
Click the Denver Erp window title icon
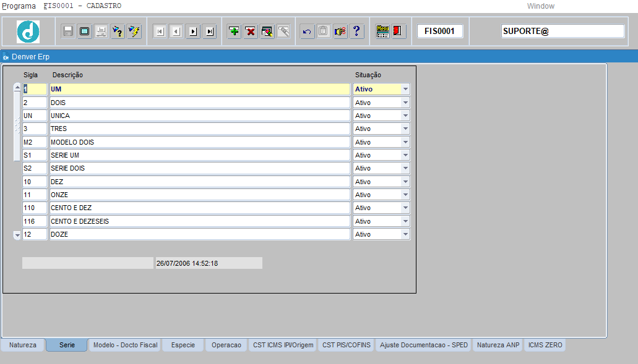point(6,57)
